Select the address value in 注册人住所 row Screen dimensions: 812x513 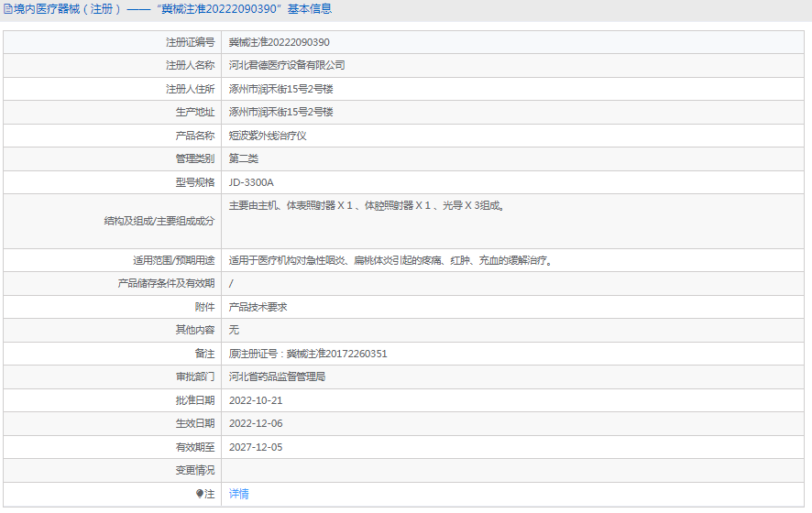280,89
